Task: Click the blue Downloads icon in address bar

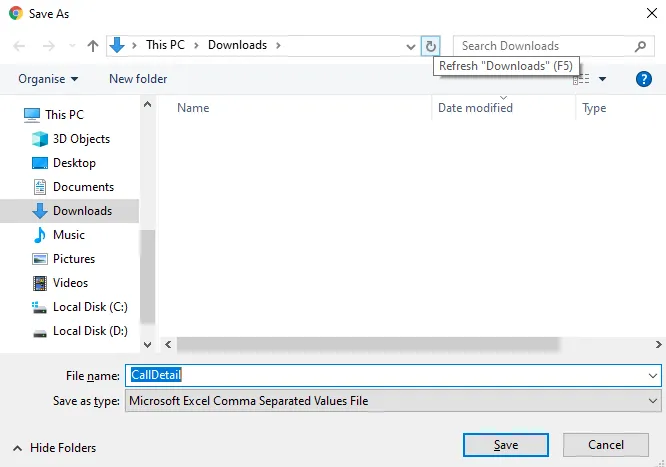Action: coord(117,45)
